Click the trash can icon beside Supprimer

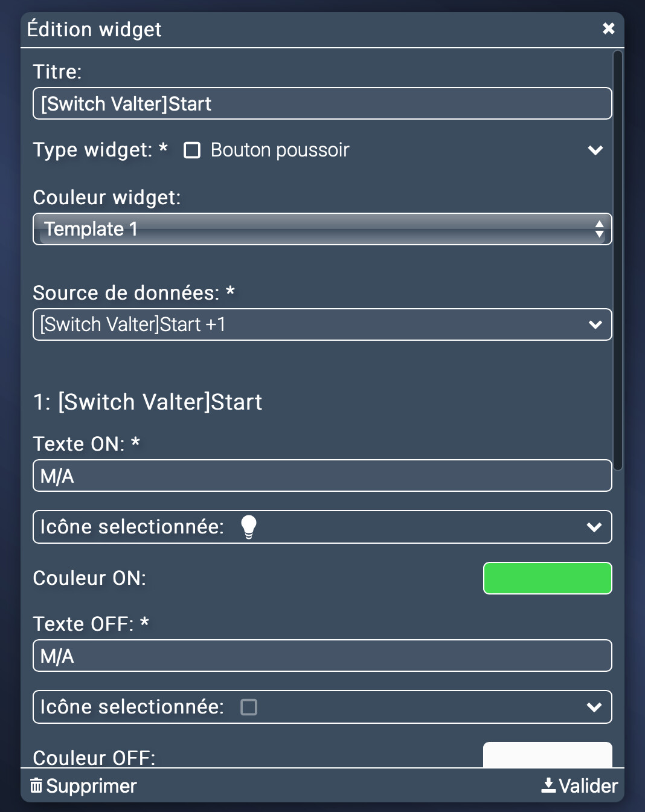coord(36,785)
